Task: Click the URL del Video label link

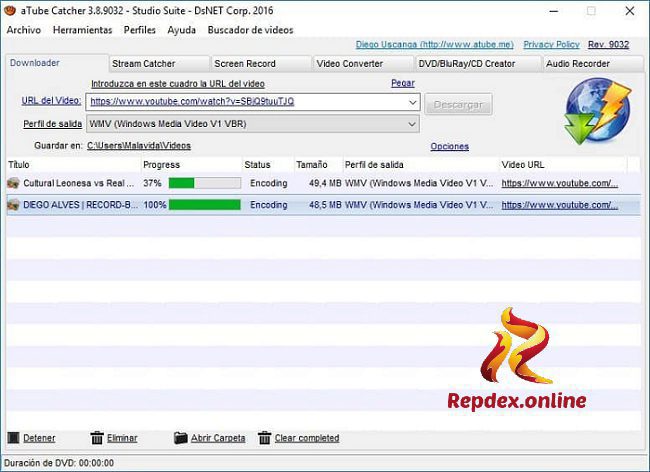Action: tap(51, 101)
